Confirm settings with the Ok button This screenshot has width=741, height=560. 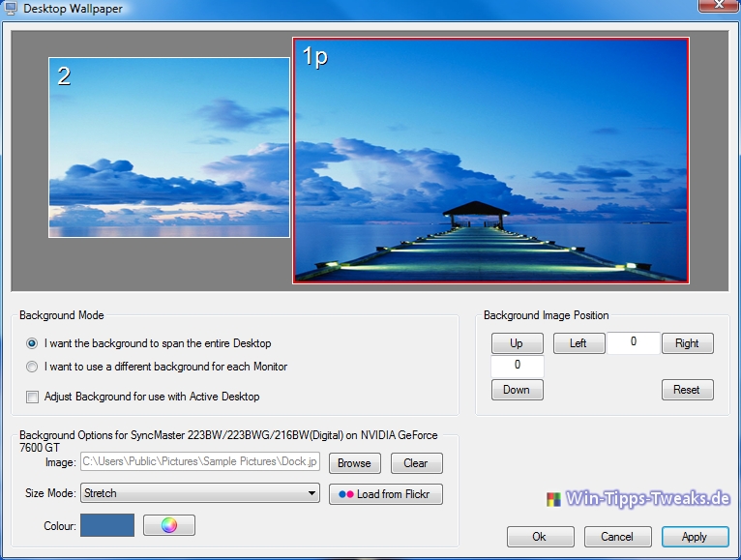click(541, 537)
